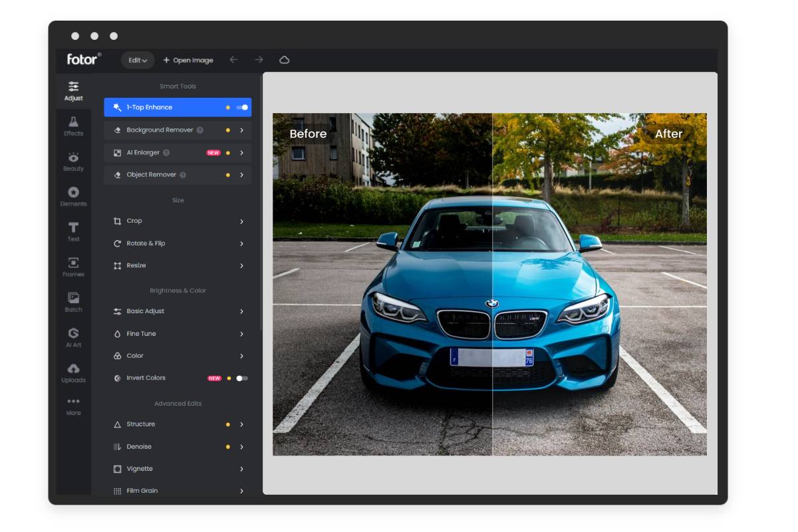Screen dimensions: 798x532
Task: Open the Uploads cloud panel
Action: click(x=73, y=373)
